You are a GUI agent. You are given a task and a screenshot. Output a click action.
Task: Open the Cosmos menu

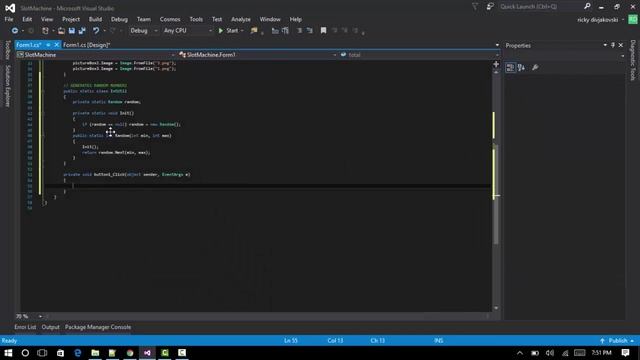point(170,19)
